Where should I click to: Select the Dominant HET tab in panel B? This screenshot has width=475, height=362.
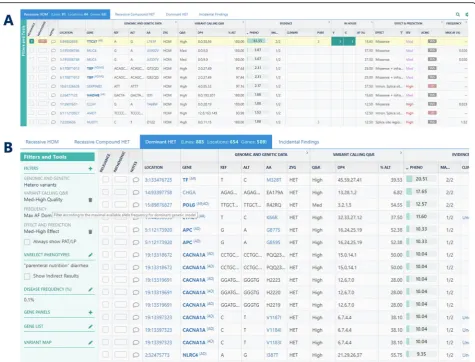206,142
